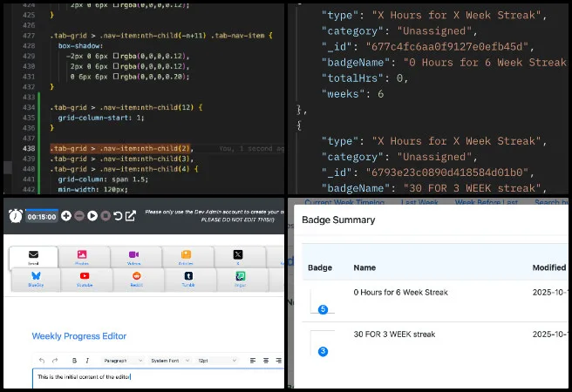Click the 00:15:00 timer display

pos(42,215)
